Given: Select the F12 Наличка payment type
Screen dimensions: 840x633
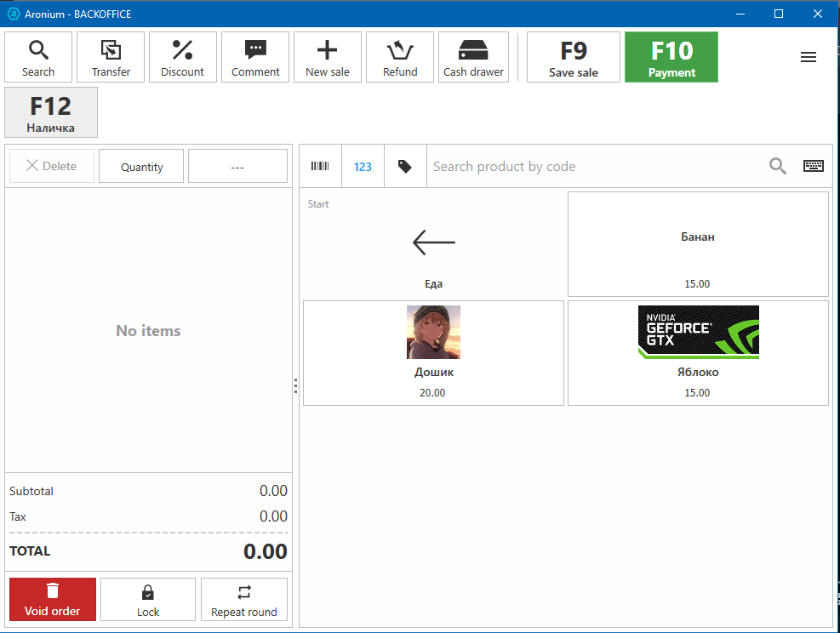Looking at the screenshot, I should point(51,112).
